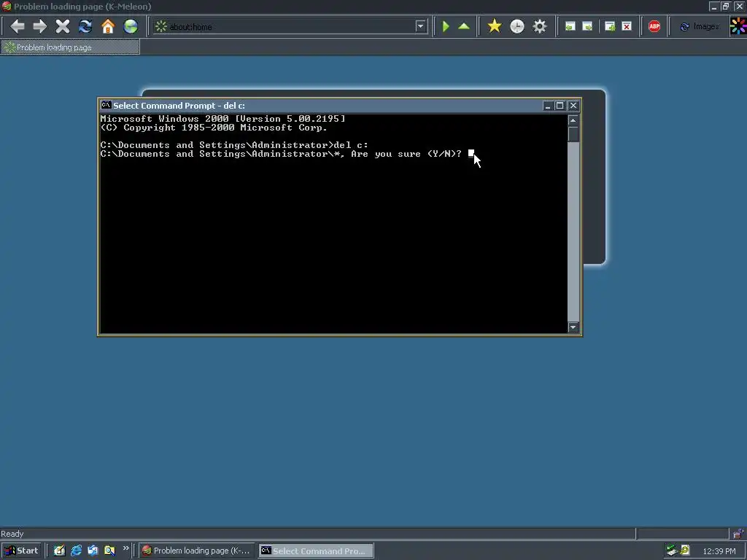Click the '(C) Copyright 1985-2000 Microsoft Corp.' line

click(x=214, y=128)
